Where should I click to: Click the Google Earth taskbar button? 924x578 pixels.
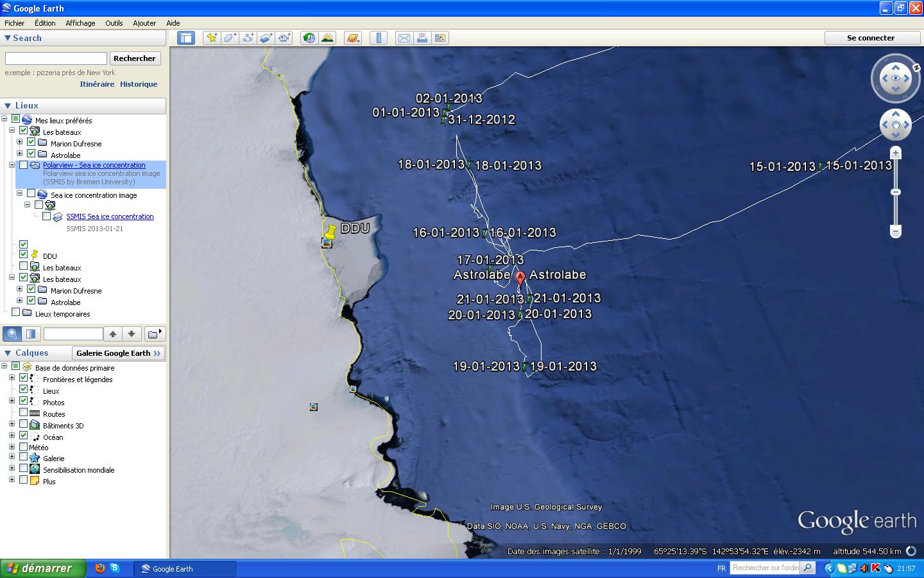click(185, 568)
